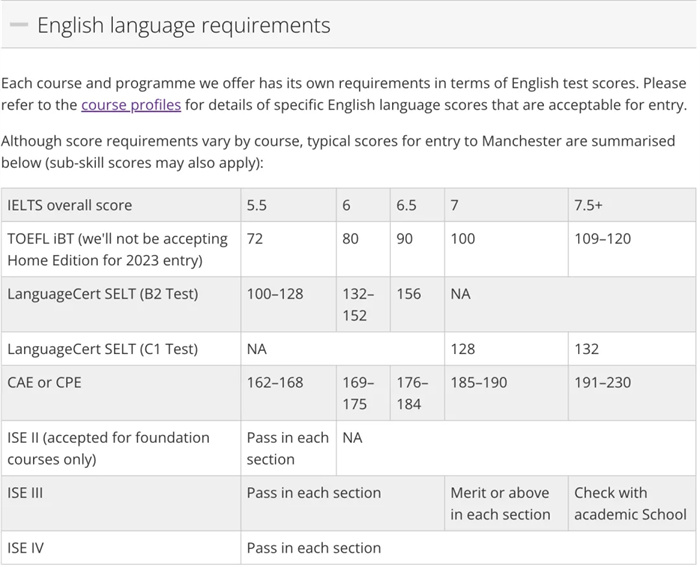Click the C1 Test 128 cell
The height and width of the screenshot is (567, 700).
point(506,349)
